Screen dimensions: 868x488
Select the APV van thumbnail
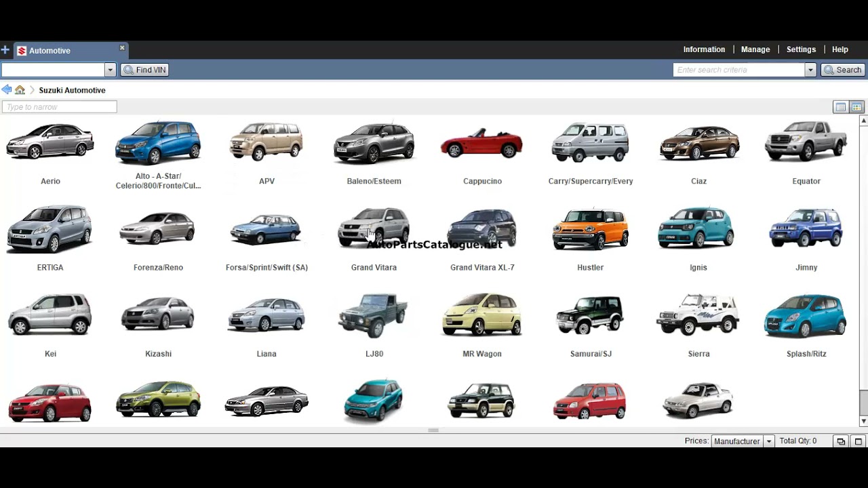click(267, 141)
